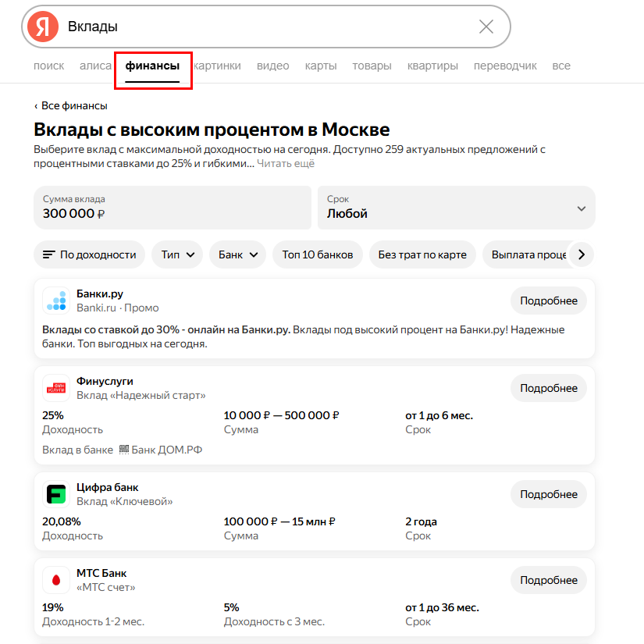Screen dimensions: 644x644
Task: Click the Срок dropdown chevron arrow
Action: tap(581, 208)
